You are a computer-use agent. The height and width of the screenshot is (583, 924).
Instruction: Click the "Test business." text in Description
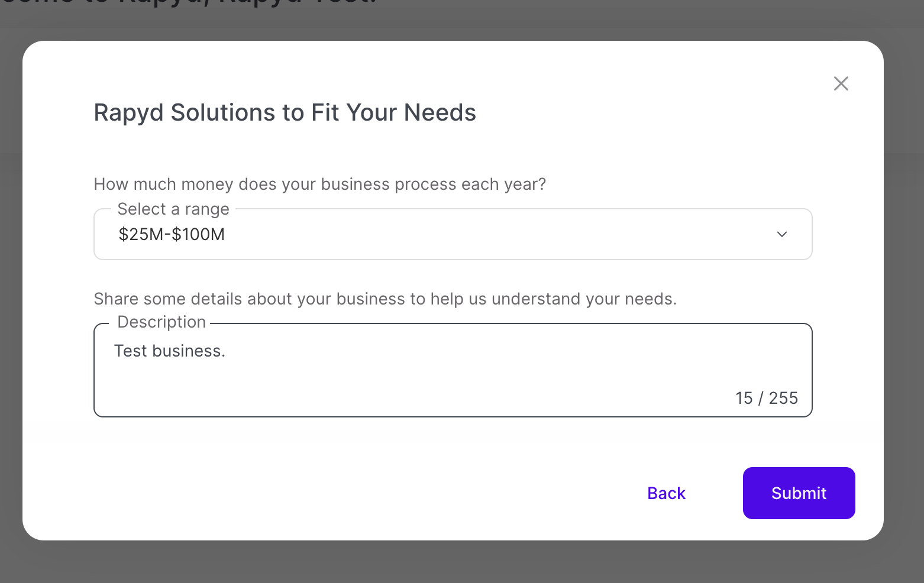170,351
